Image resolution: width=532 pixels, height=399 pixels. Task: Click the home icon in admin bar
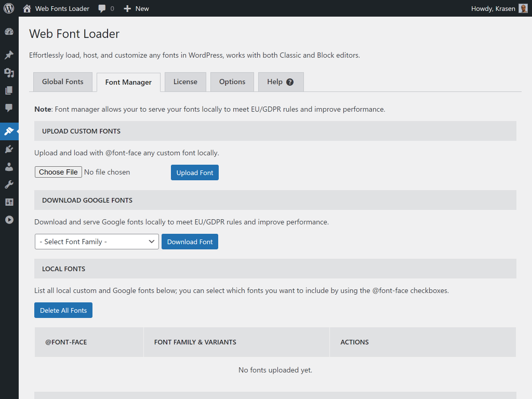(27, 8)
